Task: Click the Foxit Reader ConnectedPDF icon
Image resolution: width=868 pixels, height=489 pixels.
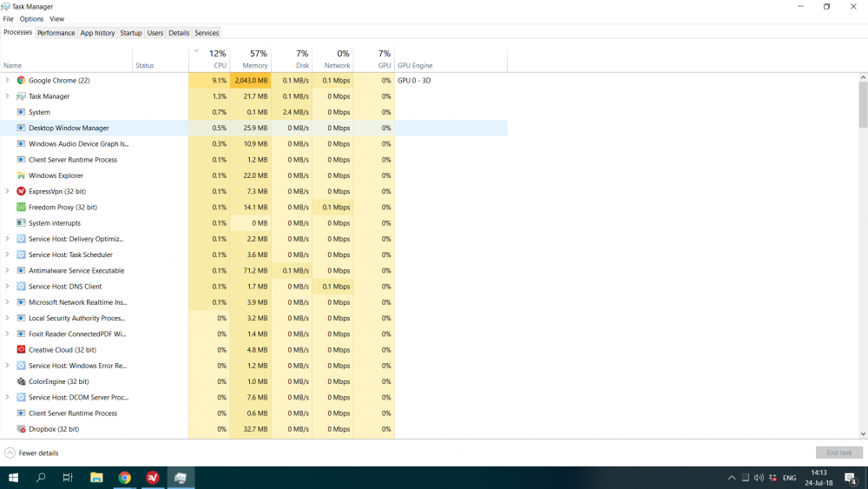Action: (x=21, y=334)
